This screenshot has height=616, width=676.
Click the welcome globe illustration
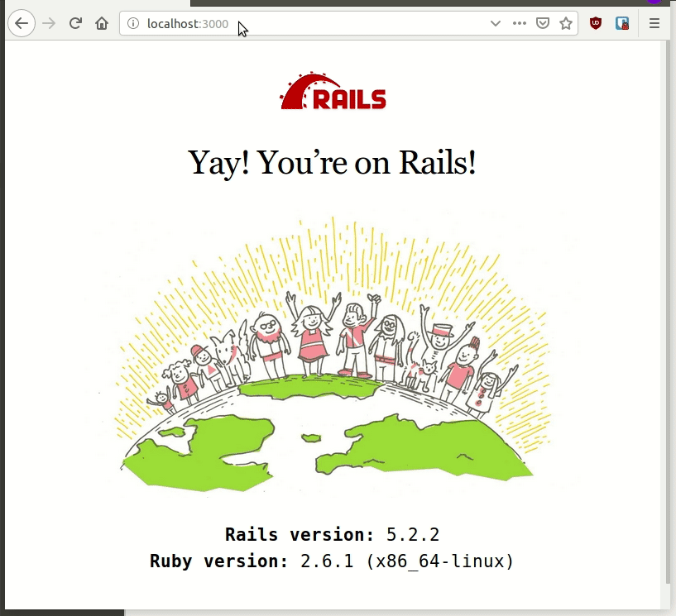[332, 353]
